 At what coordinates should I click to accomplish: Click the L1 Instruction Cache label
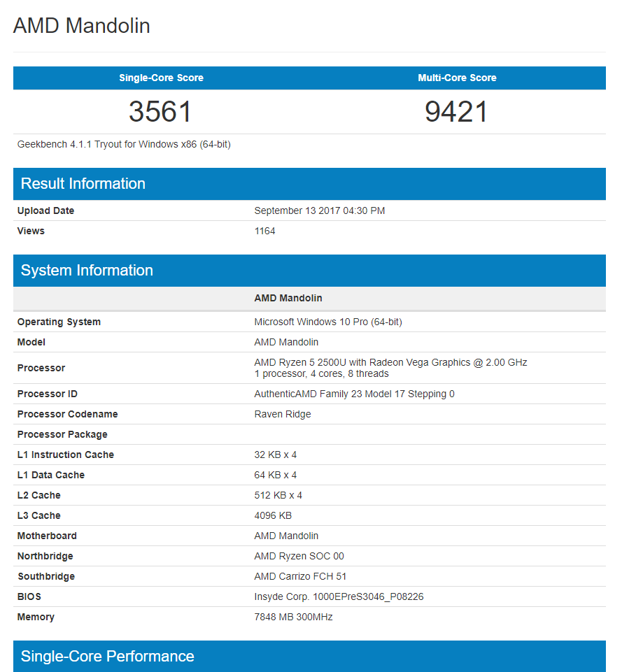pos(66,455)
